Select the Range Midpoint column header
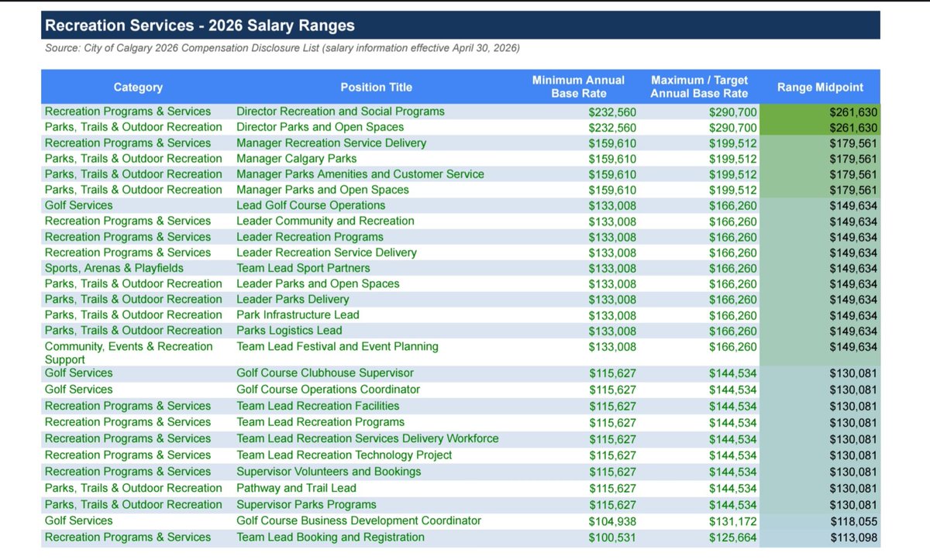This screenshot has width=930, height=560. click(820, 88)
